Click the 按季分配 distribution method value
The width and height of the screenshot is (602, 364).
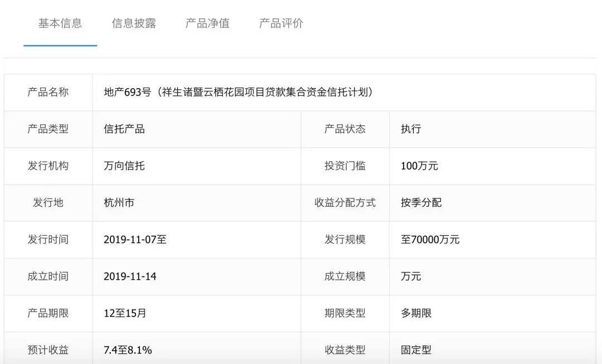pos(421,202)
